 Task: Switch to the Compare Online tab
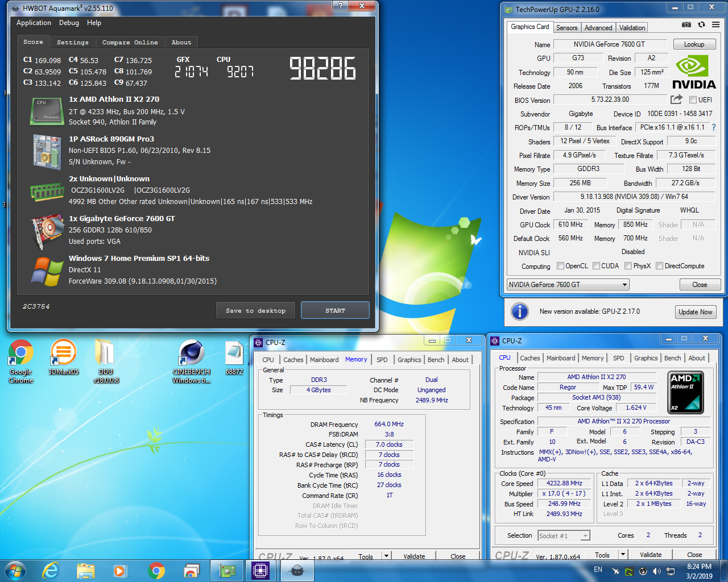tap(130, 42)
